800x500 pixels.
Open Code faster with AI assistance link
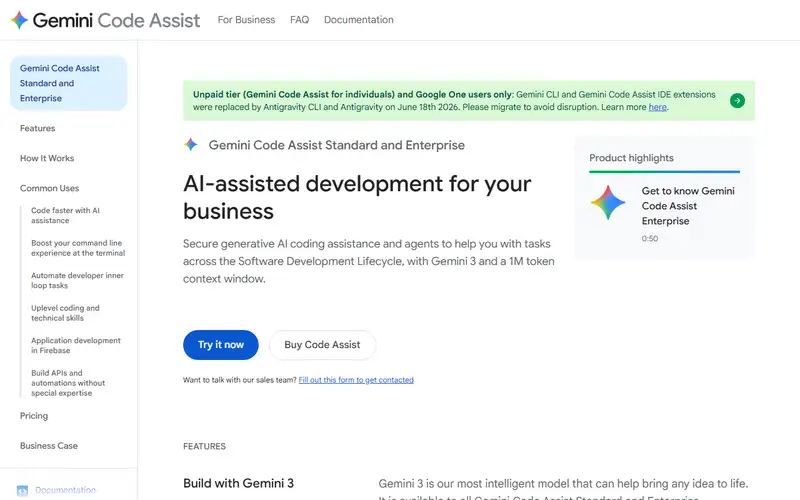(x=65, y=215)
